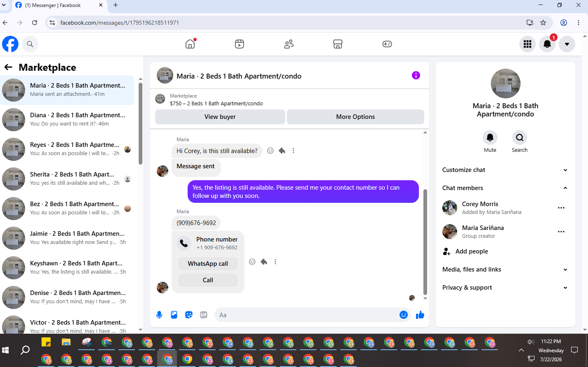This screenshot has height=367, width=588.
Task: Open the Diana conversation in the list
Action: 67,120
